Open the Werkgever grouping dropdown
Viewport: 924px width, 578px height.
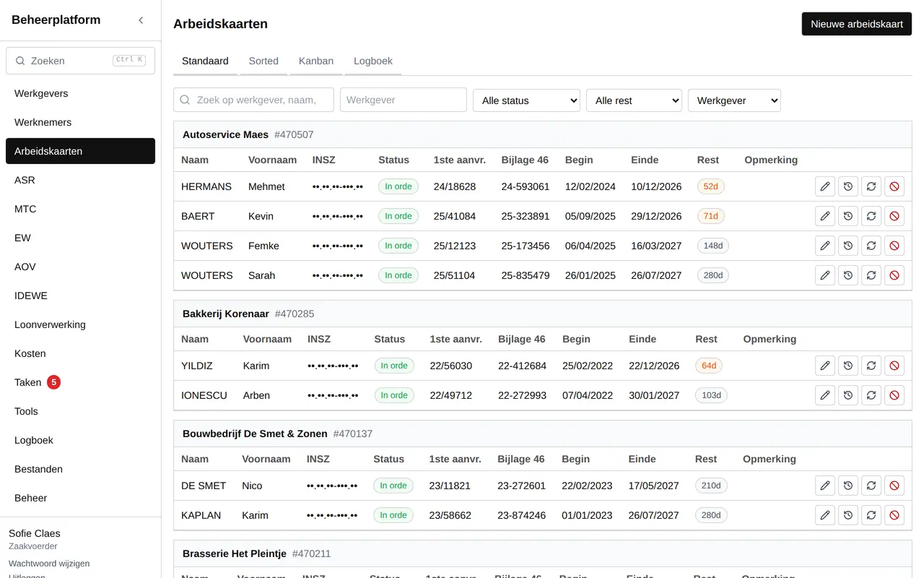[x=734, y=100]
